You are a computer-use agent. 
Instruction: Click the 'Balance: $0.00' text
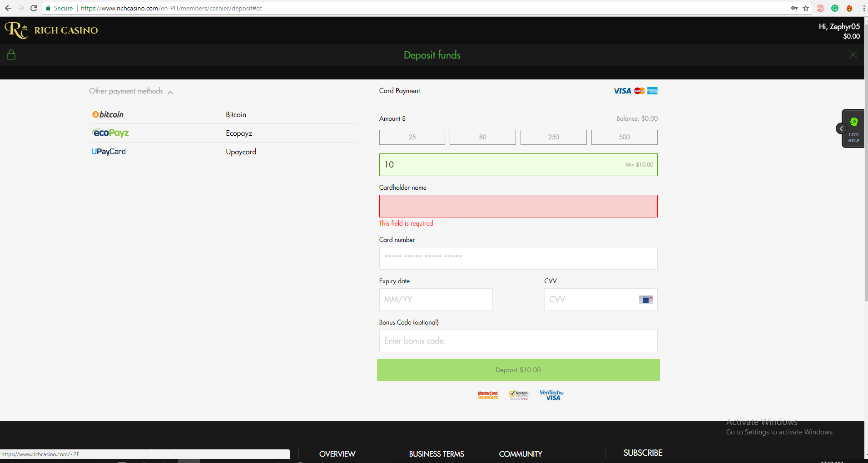(x=637, y=118)
